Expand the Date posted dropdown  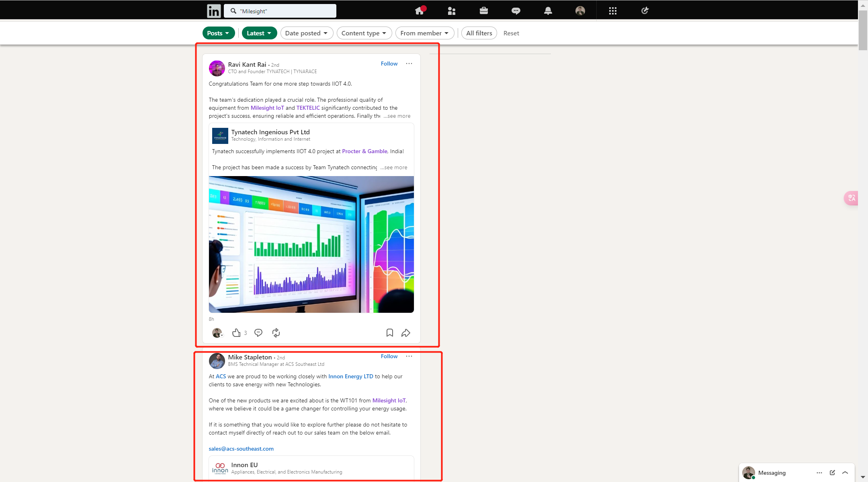tap(307, 33)
